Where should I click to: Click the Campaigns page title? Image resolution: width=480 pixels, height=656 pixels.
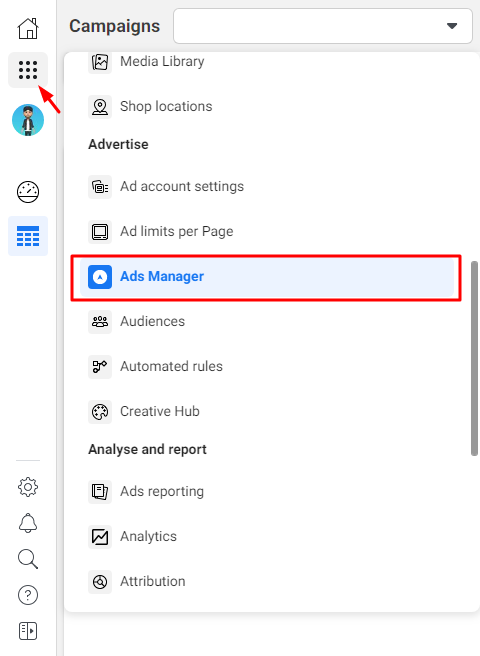[115, 26]
